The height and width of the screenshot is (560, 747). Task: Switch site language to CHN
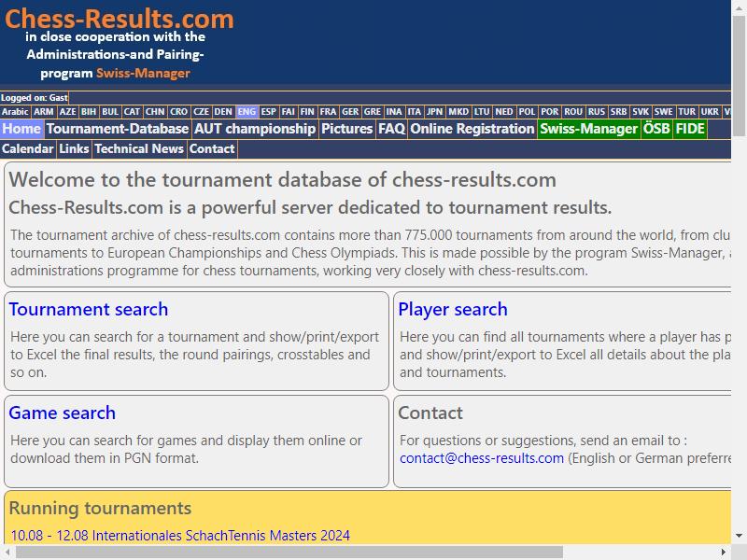pos(155,111)
